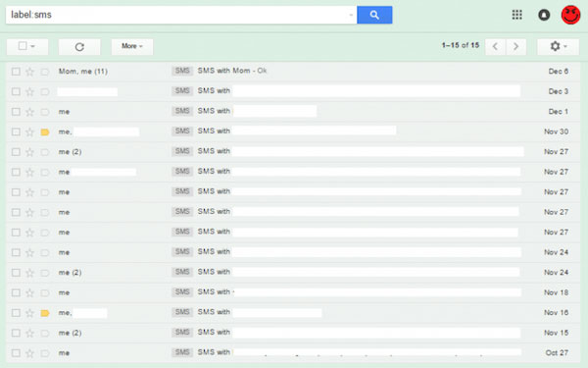Click the blue search magnifier button

click(374, 15)
